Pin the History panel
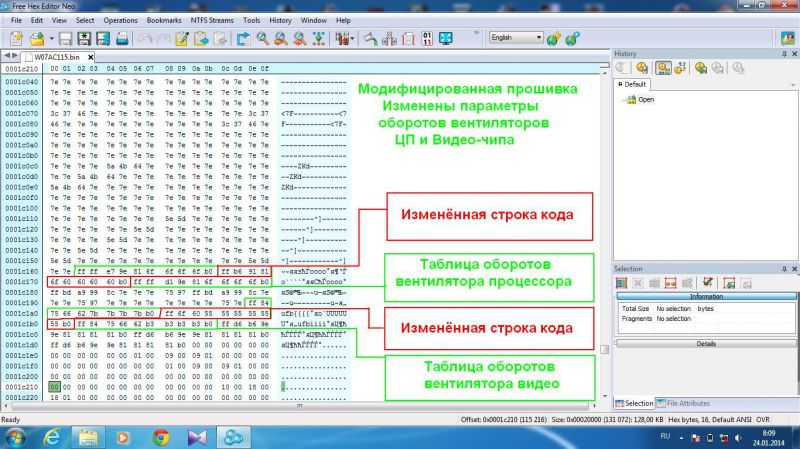Image resolution: width=800 pixels, height=449 pixels. pyautogui.click(x=784, y=54)
